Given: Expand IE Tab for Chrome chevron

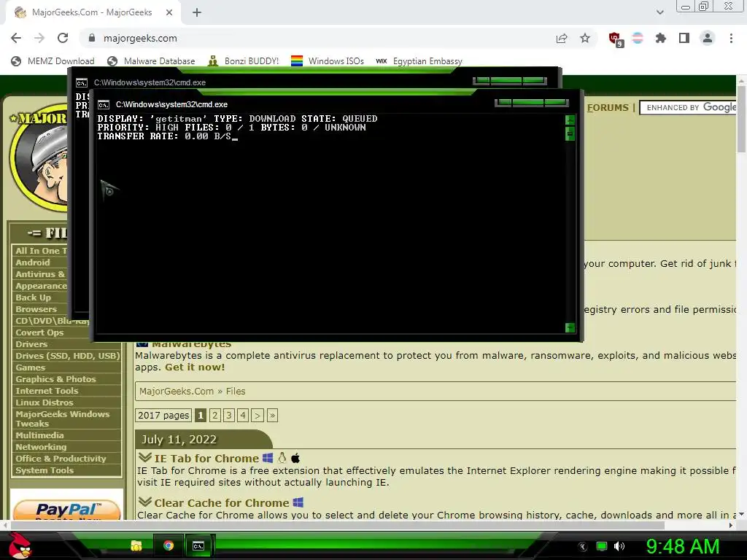Looking at the screenshot, I should pos(145,458).
